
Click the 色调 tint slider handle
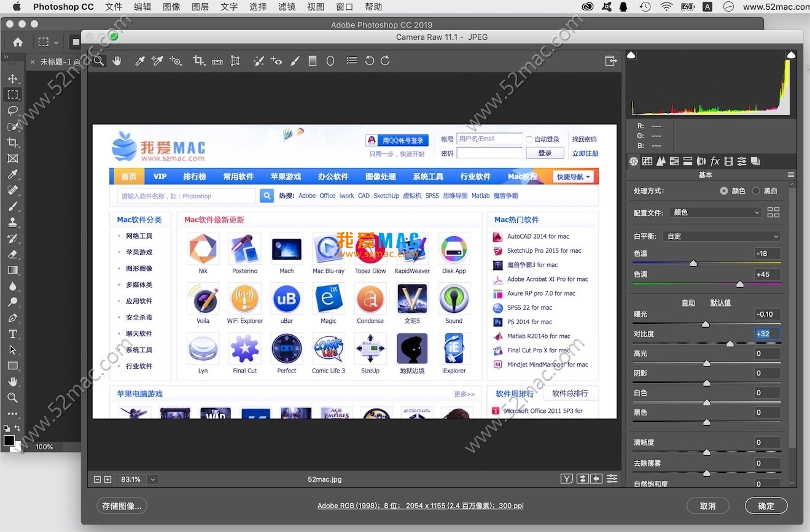740,284
